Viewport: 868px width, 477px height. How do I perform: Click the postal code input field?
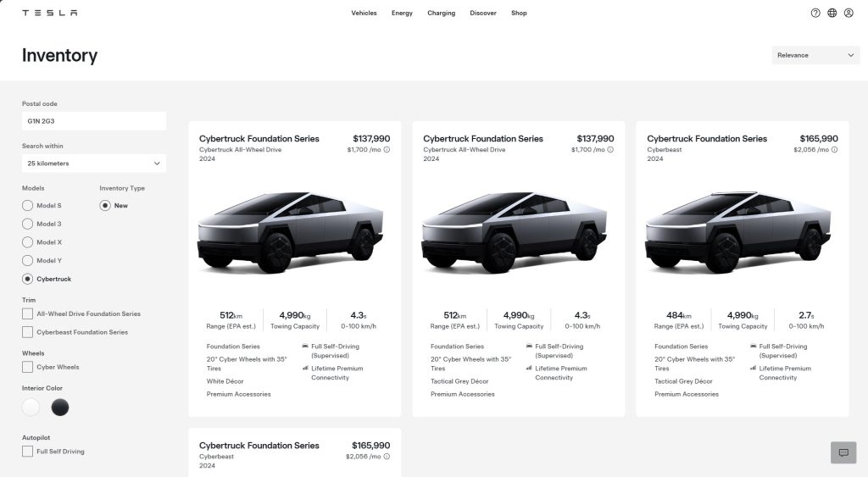click(x=93, y=122)
